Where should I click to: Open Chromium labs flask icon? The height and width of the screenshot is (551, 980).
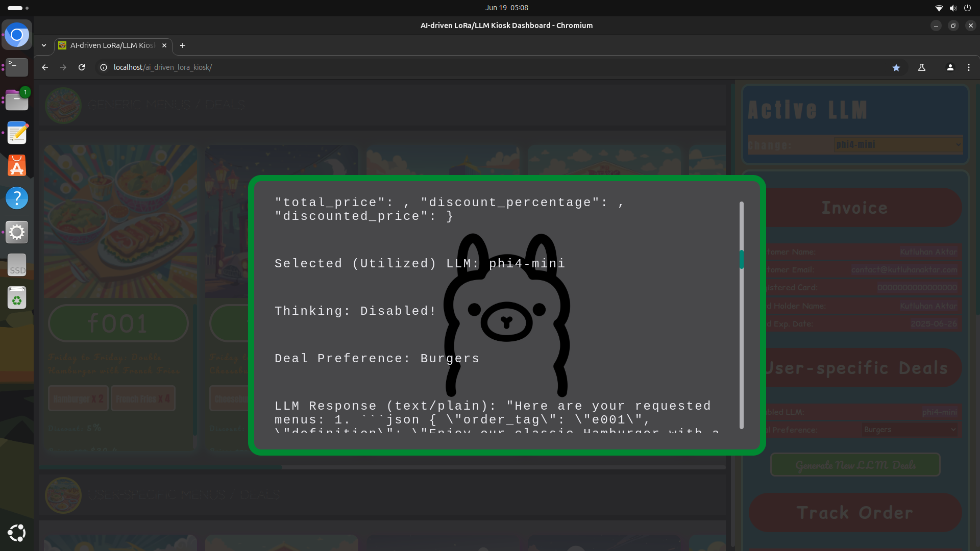(x=922, y=67)
